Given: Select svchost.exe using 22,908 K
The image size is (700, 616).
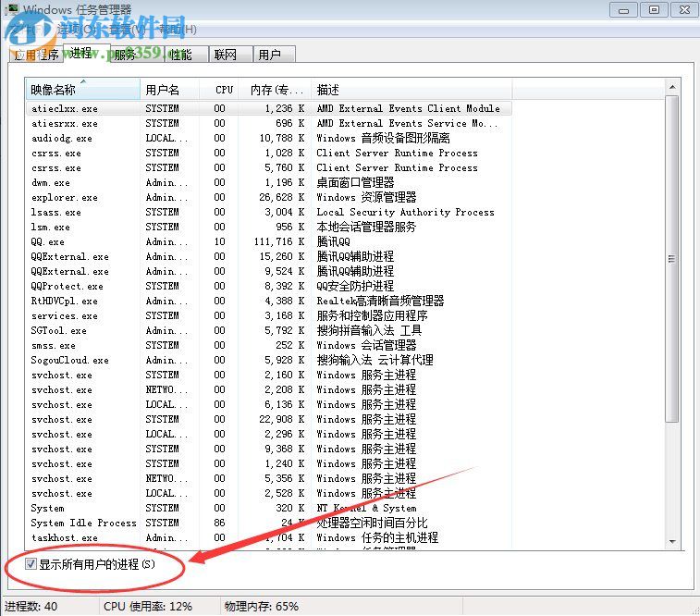Looking at the screenshot, I should coord(269,419).
